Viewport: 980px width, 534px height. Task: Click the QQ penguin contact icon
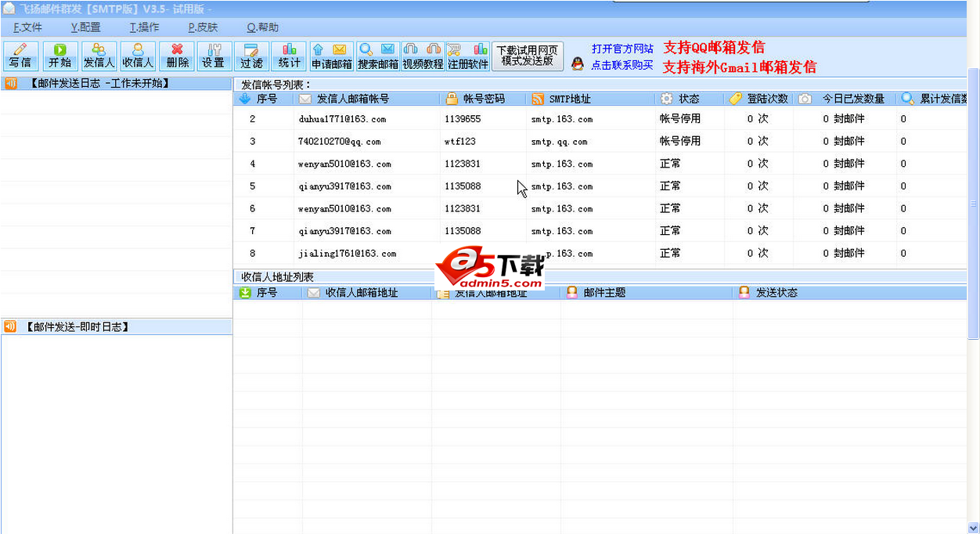[x=578, y=64]
